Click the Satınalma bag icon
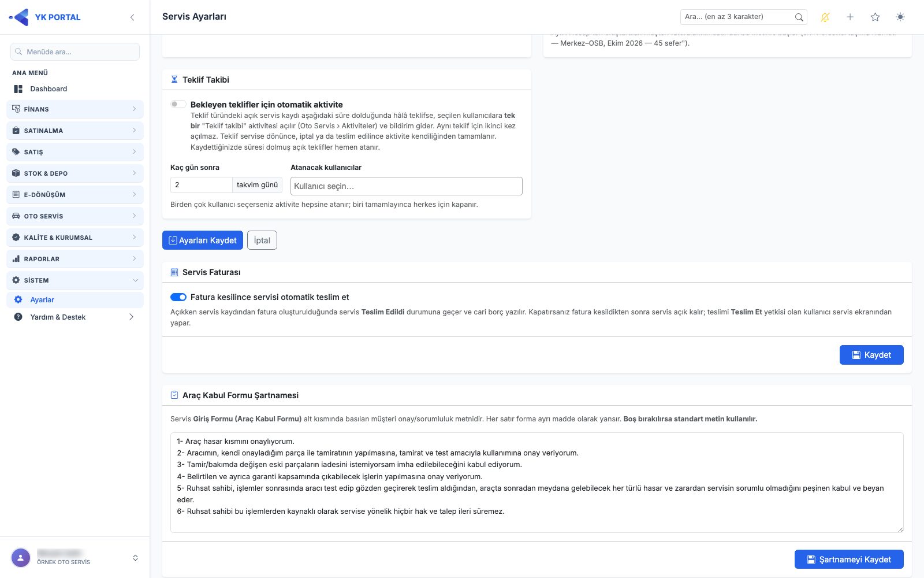The width and height of the screenshot is (924, 578). coord(16,131)
